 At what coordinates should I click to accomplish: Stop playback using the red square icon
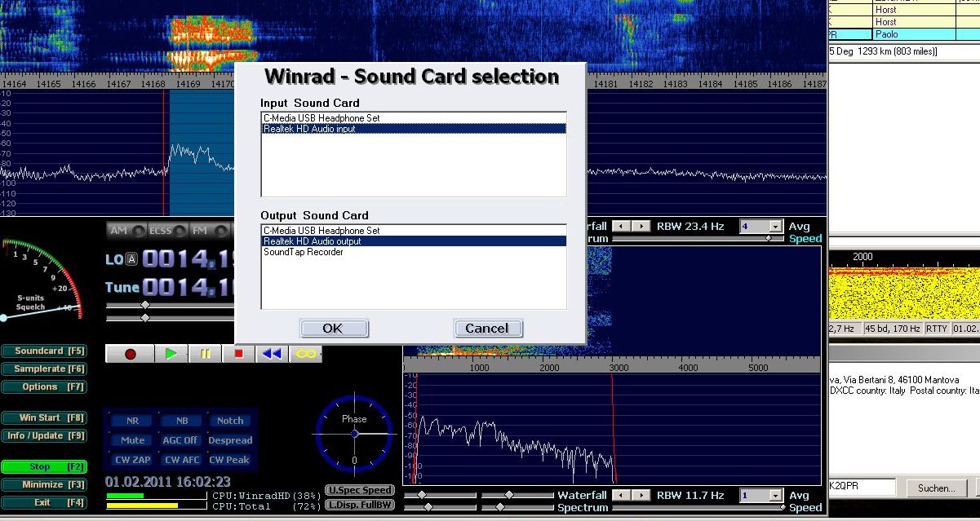(239, 354)
